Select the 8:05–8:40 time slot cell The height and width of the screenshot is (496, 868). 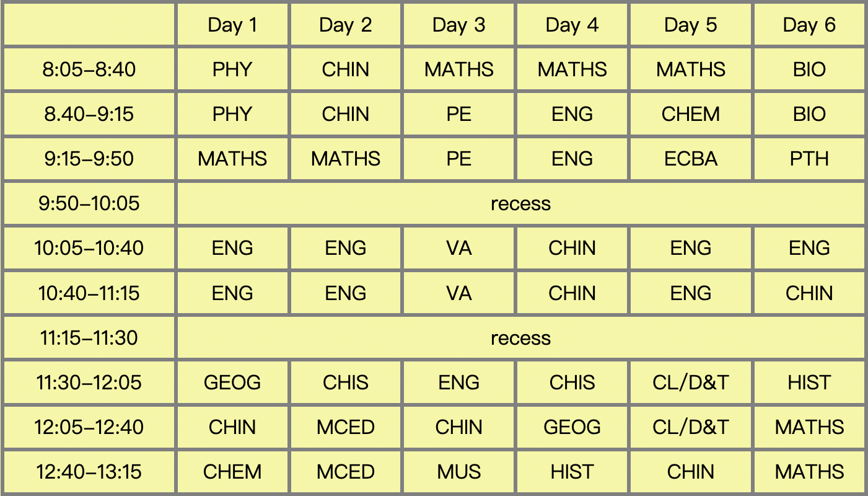click(x=89, y=69)
